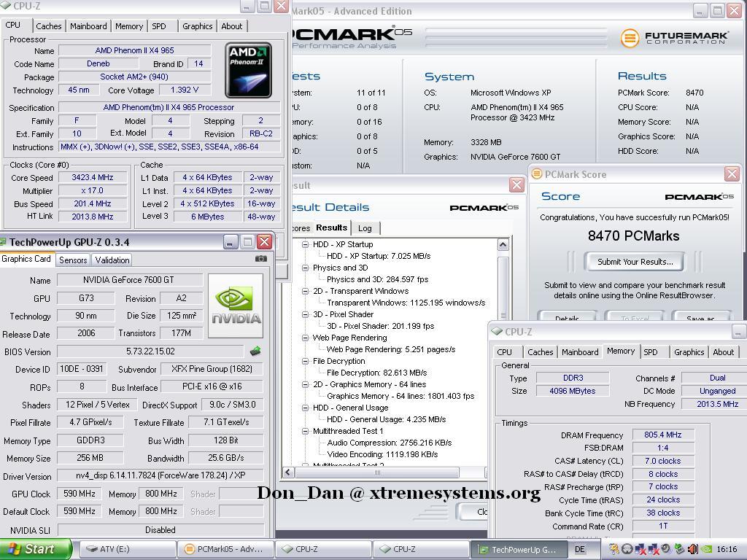Click the AMD Phenom II logo in CPU-Z
This screenshot has height=560, width=747.
point(248,71)
